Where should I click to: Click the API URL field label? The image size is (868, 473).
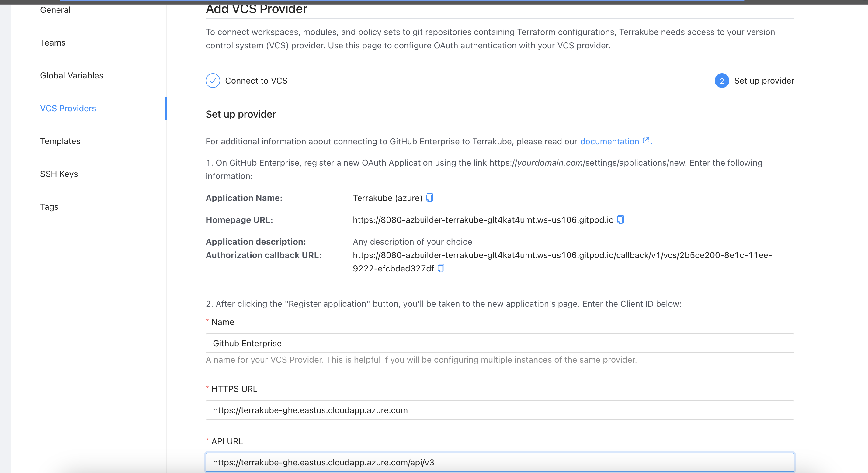(227, 441)
